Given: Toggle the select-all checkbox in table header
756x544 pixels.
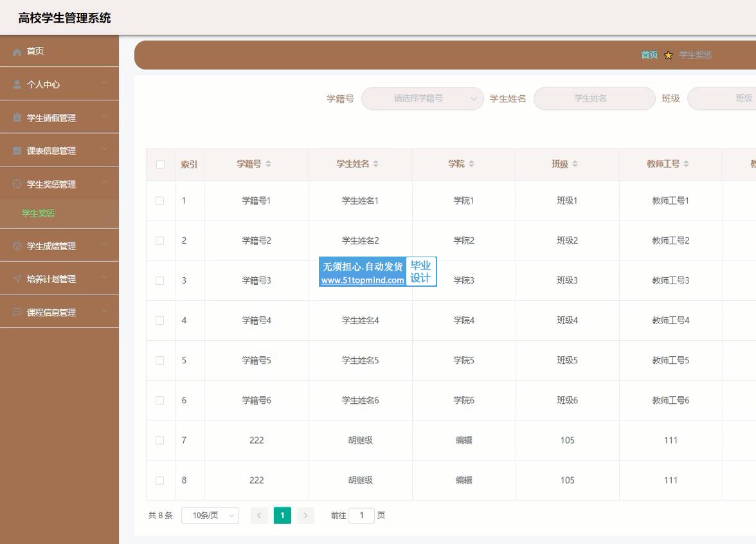Looking at the screenshot, I should (x=161, y=165).
